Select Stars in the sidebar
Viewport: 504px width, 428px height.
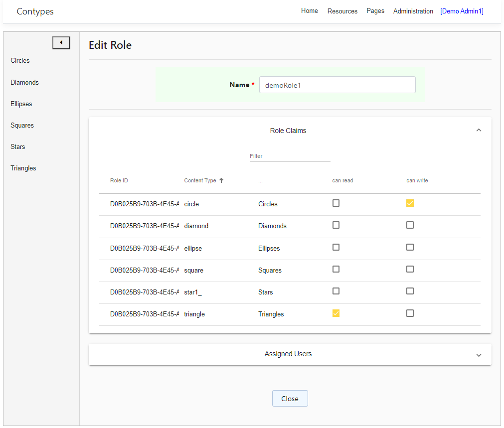[x=17, y=146]
